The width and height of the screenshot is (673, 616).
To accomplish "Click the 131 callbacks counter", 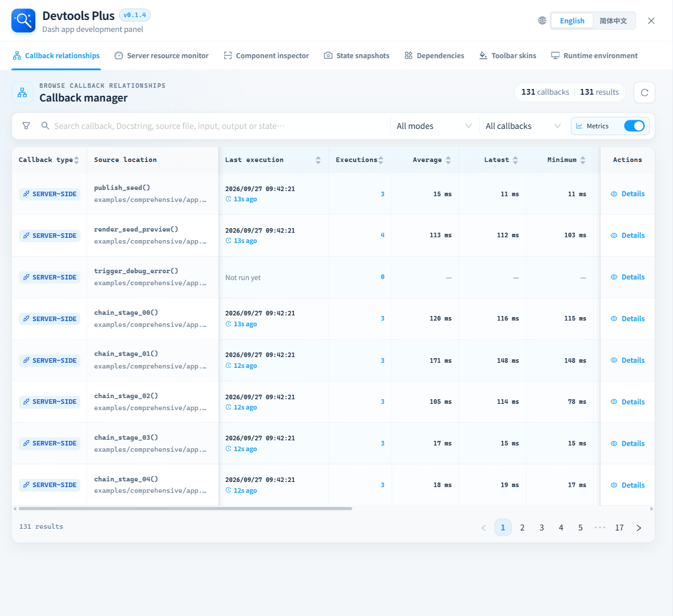I will pos(545,92).
